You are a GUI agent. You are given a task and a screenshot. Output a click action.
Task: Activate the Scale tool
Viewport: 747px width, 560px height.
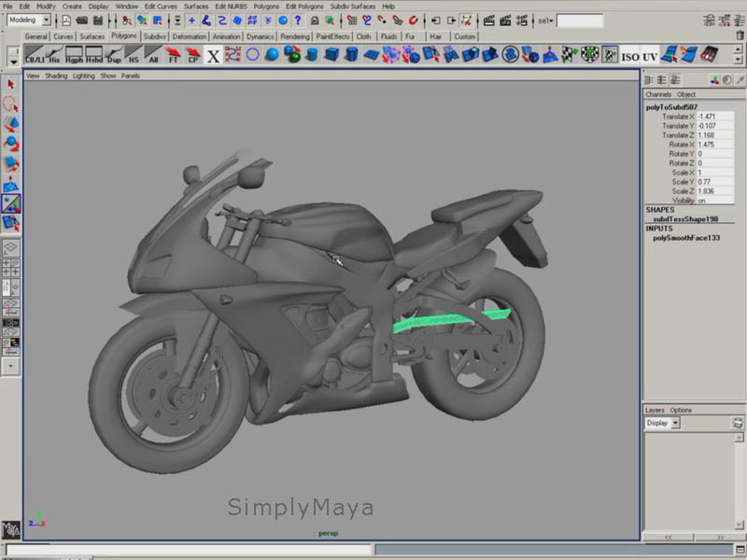(10, 164)
